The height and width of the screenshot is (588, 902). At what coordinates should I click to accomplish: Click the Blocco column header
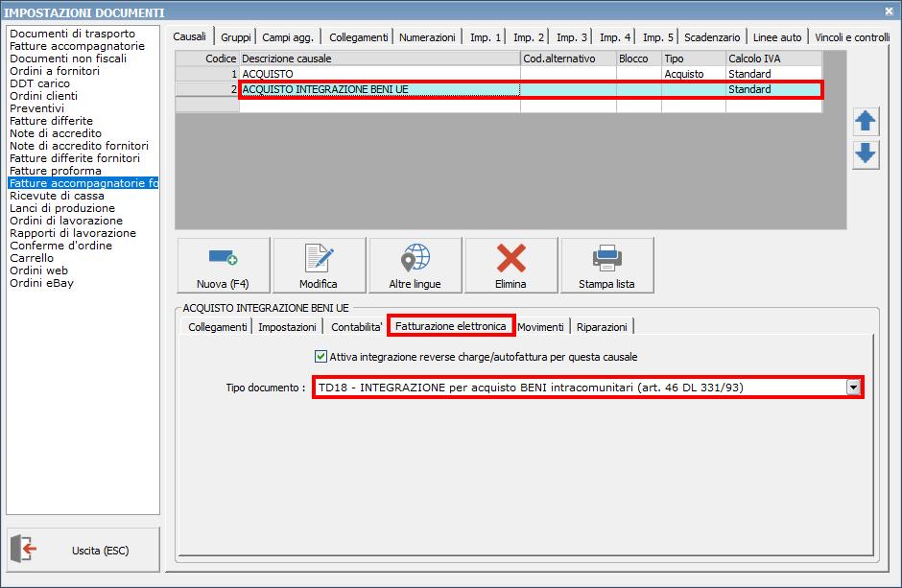pyautogui.click(x=638, y=59)
